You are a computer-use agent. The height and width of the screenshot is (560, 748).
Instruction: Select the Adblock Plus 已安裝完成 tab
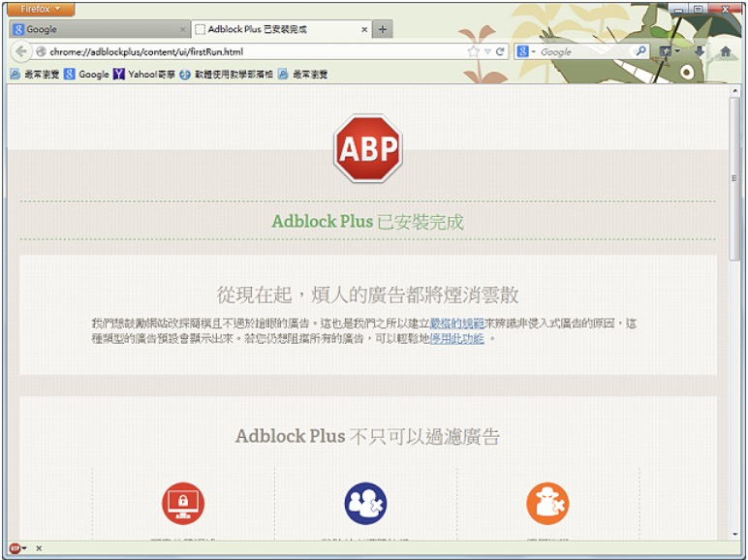pyautogui.click(x=281, y=29)
